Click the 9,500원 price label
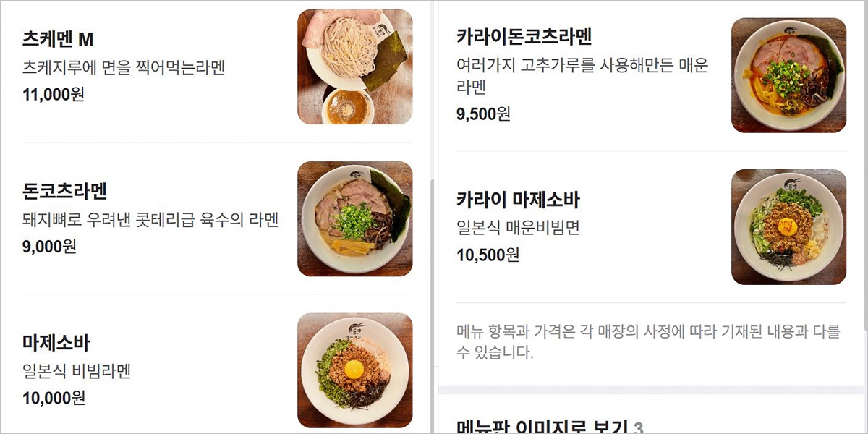Viewport: 868px width, 434px height. tap(483, 114)
